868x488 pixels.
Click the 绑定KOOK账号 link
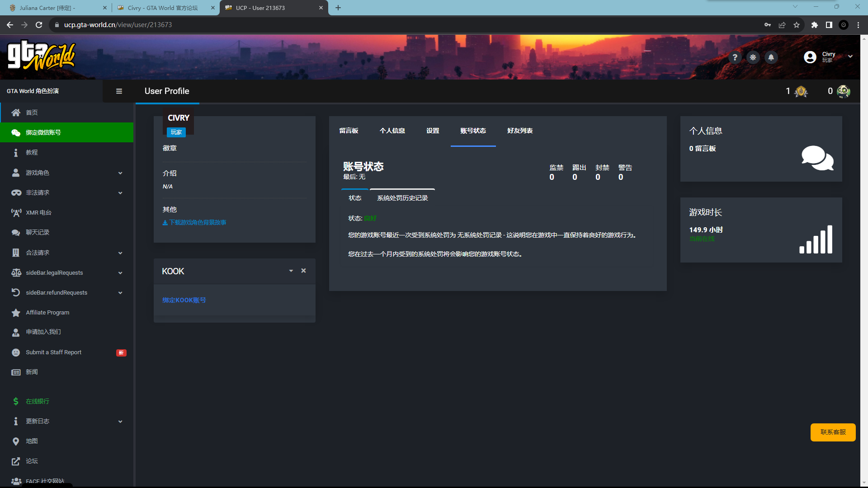[184, 300]
